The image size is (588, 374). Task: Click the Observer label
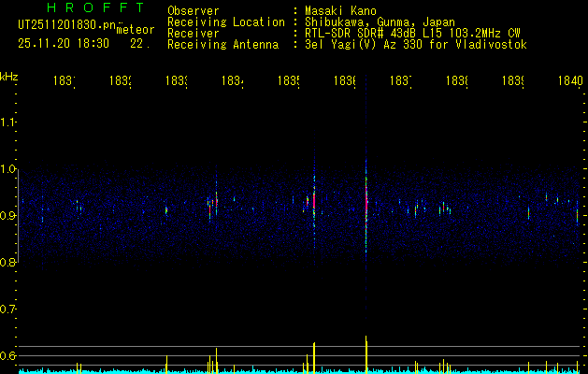pos(194,11)
